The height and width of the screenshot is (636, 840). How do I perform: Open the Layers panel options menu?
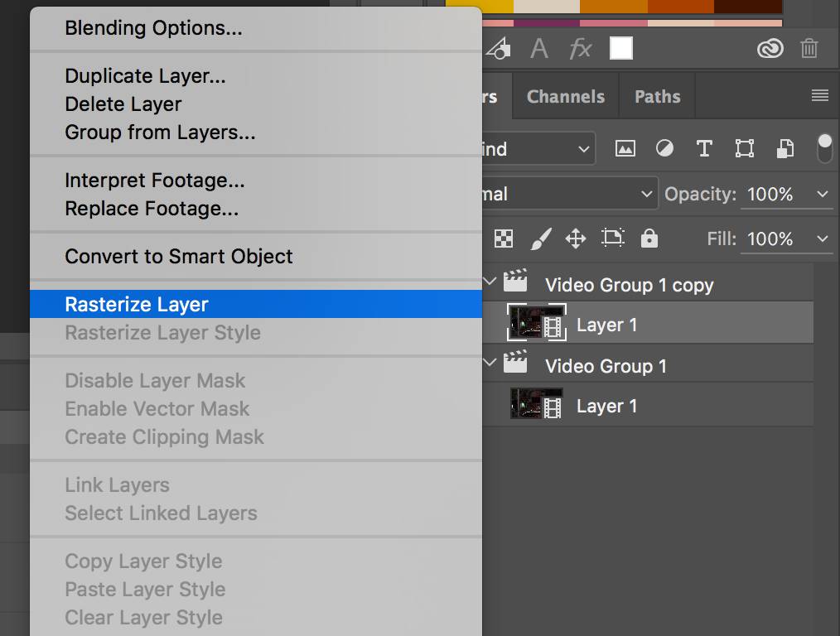819,96
